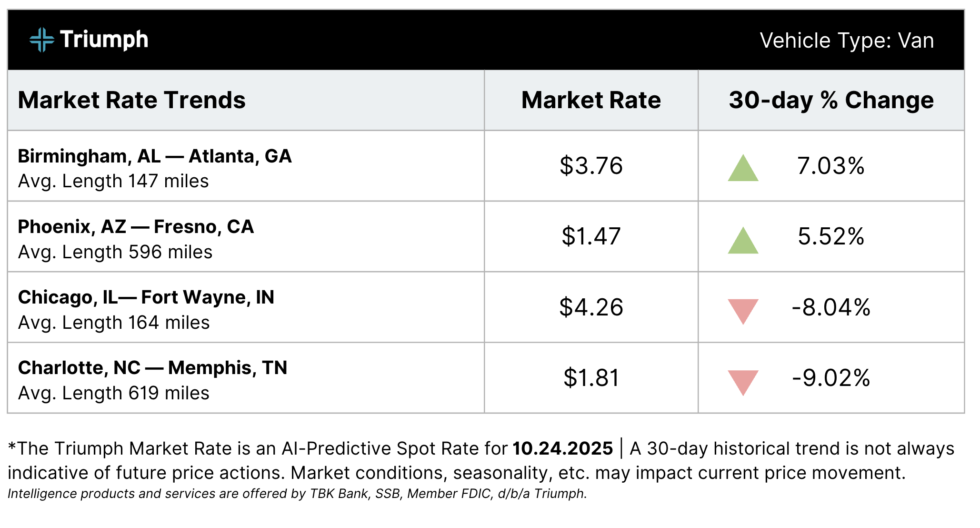This screenshot has width=980, height=528.
Task: Click the $3.76 market rate value
Action: tap(591, 166)
